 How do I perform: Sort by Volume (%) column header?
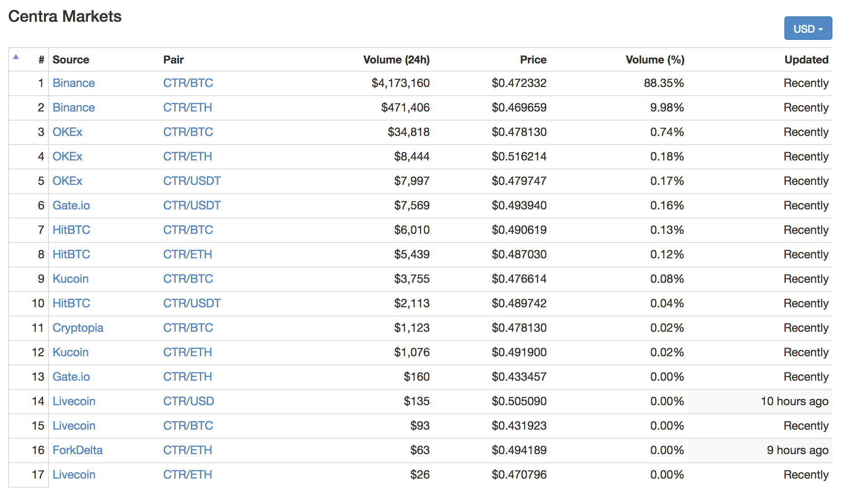(x=655, y=59)
